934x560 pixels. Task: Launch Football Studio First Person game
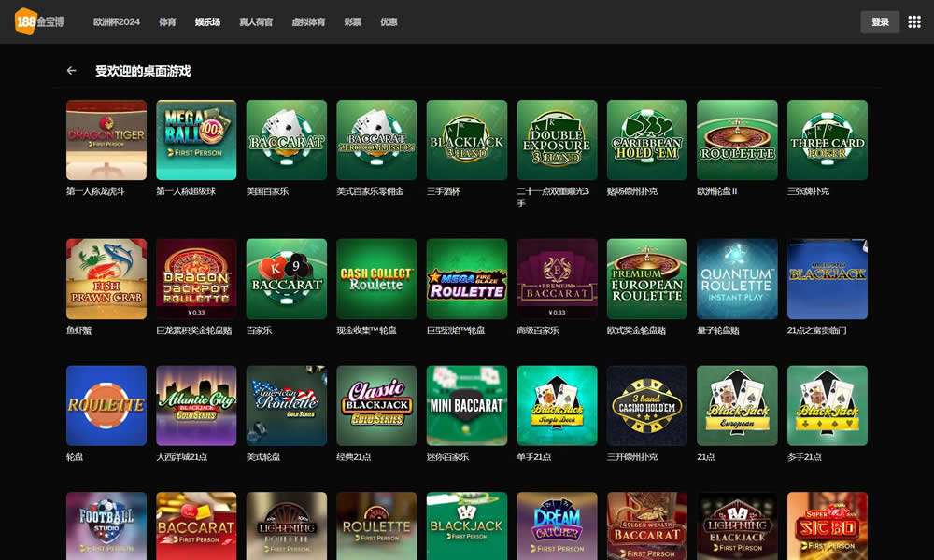pos(106,526)
